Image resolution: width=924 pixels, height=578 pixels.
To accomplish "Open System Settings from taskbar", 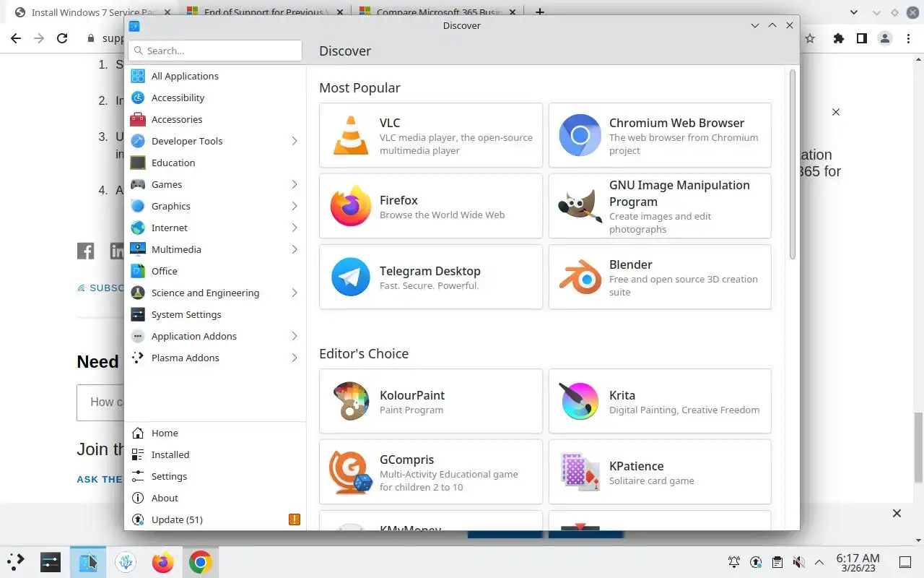I will [x=51, y=561].
